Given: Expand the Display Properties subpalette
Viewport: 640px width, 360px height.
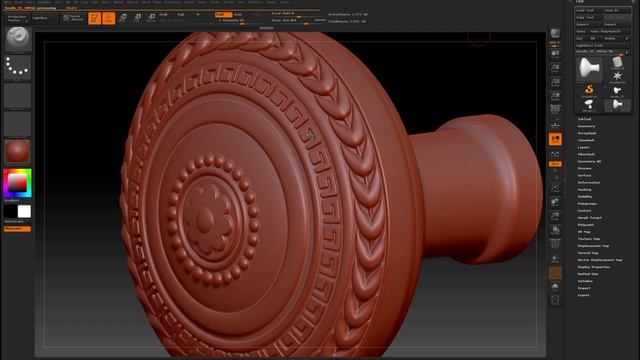Looking at the screenshot, I should [594, 267].
